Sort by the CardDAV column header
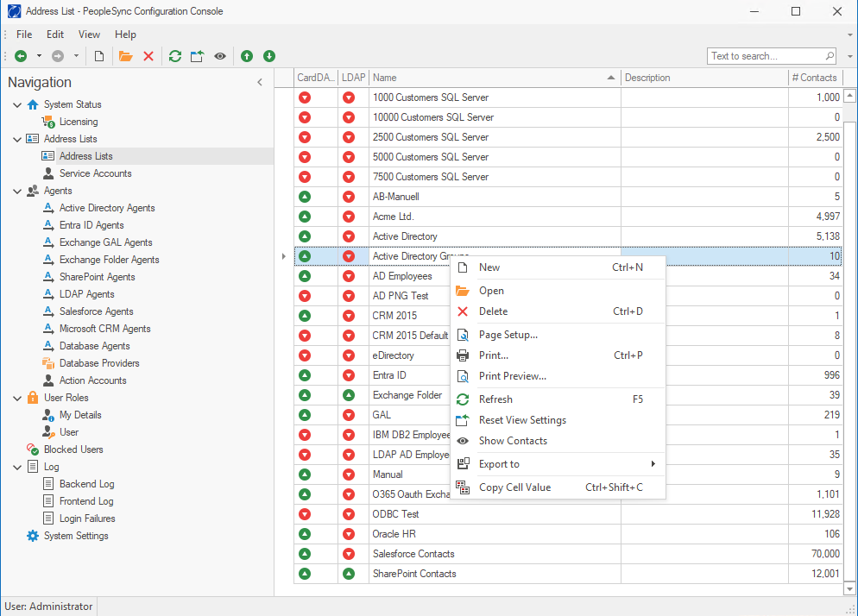858x616 pixels. [x=316, y=78]
